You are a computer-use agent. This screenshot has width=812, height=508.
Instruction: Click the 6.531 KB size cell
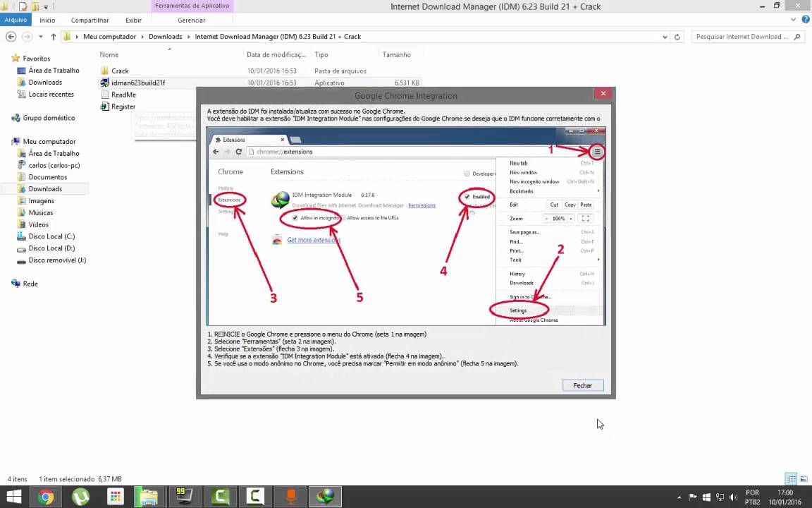(407, 83)
